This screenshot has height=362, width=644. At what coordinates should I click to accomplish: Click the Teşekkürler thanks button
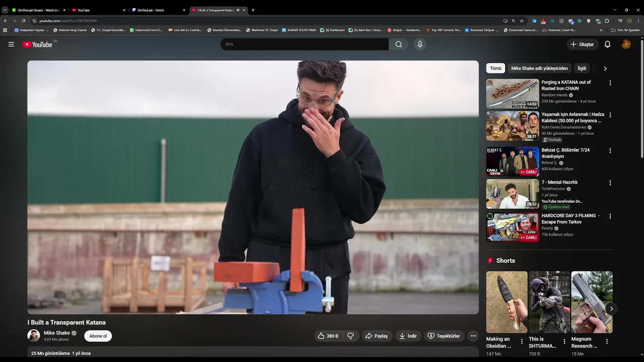(443, 336)
